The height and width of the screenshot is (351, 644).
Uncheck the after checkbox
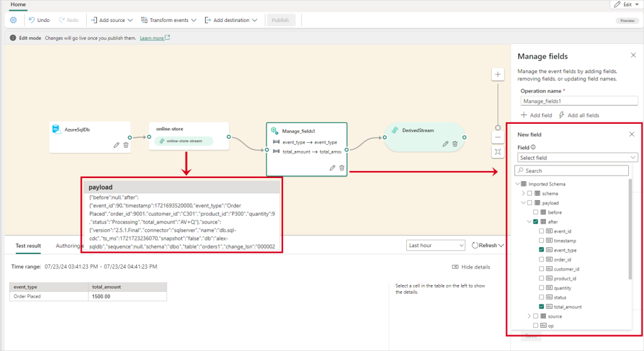536,221
